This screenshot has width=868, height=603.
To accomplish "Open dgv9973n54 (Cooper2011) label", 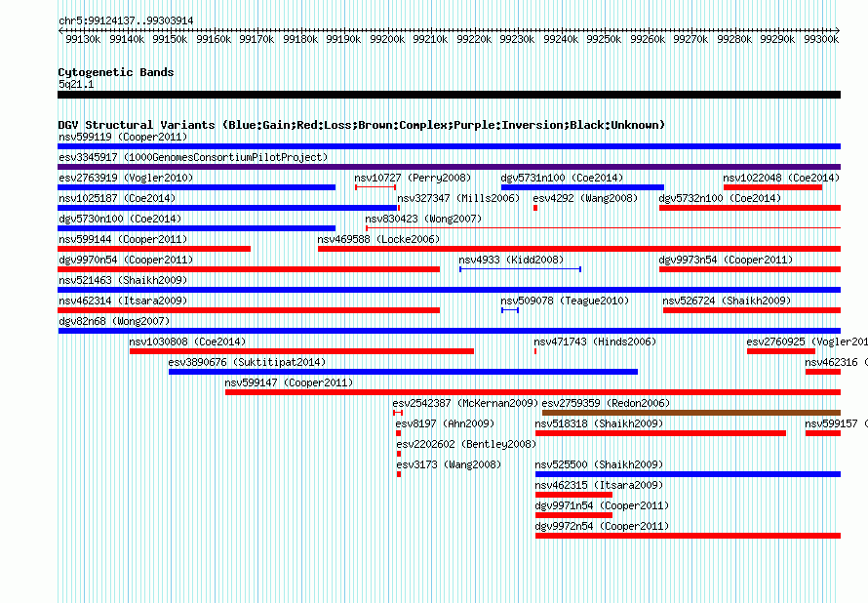I will 726,260.
